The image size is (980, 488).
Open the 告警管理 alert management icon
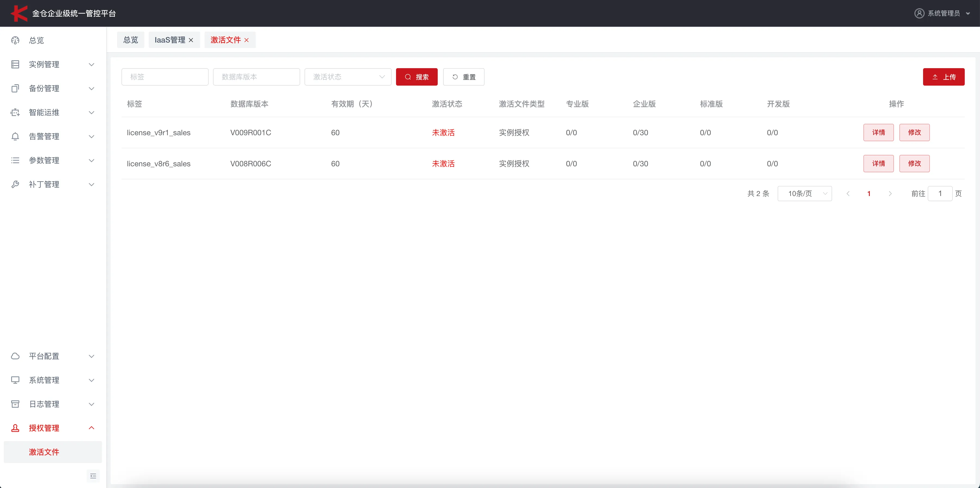tap(15, 136)
